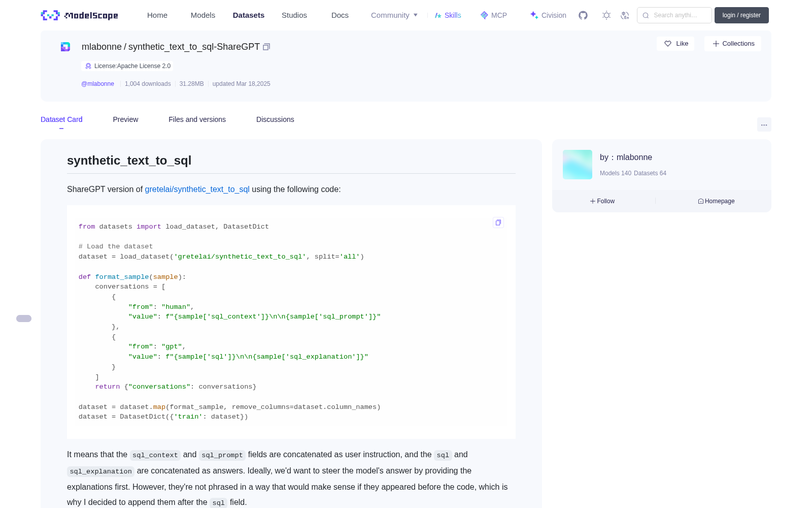Follow the author mlabonne
The image size is (812, 508).
(602, 201)
